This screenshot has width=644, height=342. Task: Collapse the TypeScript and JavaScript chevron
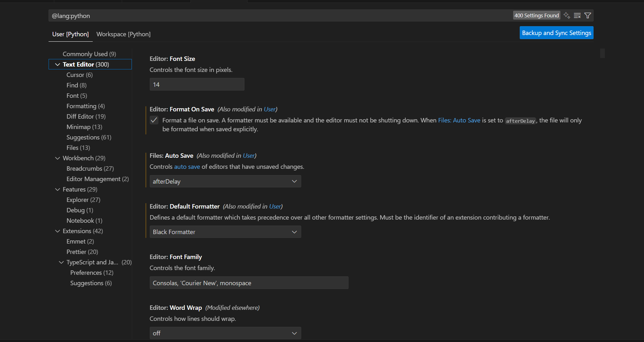(61, 262)
